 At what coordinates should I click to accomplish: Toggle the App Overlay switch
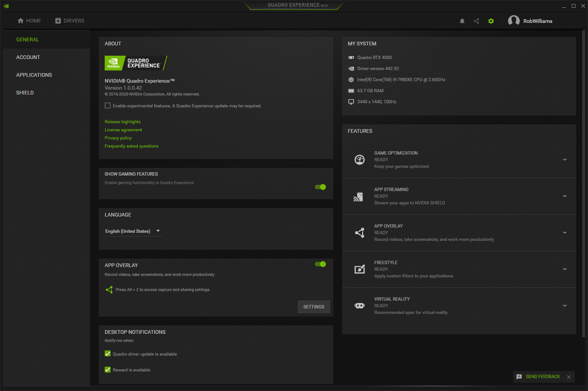320,264
